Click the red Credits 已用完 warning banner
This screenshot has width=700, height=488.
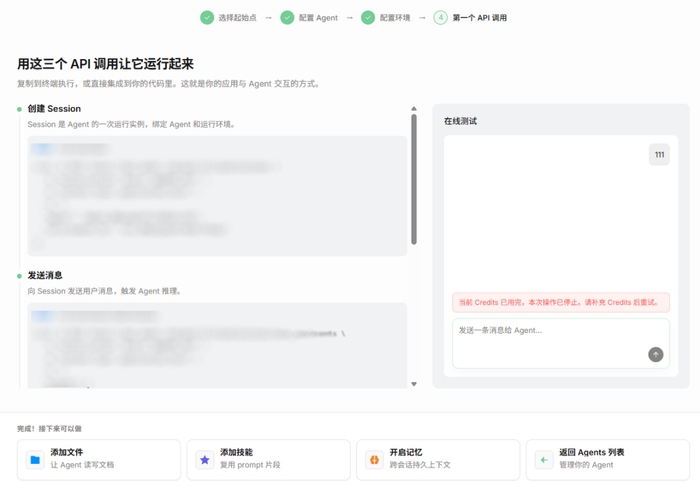pyautogui.click(x=561, y=302)
